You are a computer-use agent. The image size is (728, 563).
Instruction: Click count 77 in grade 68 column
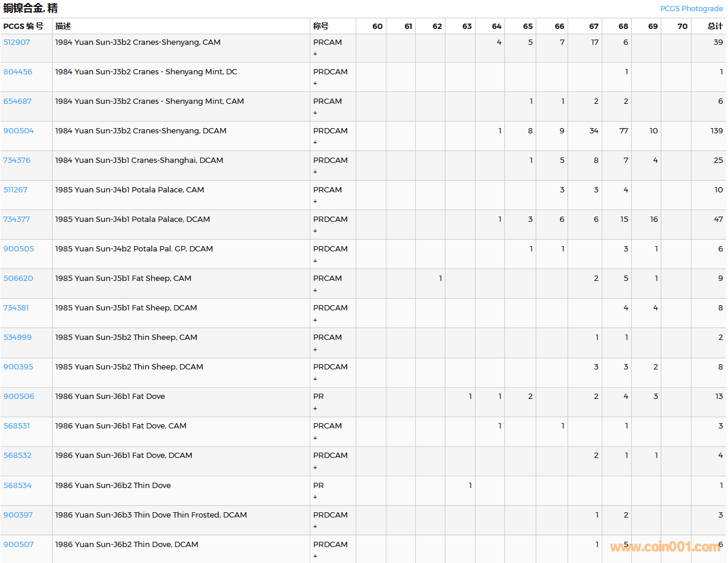click(x=623, y=131)
